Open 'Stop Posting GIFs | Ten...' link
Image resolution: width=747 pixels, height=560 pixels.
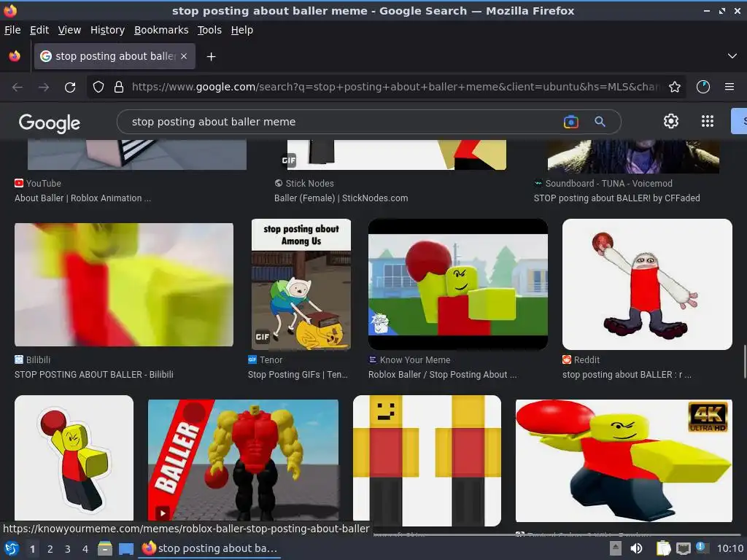click(298, 375)
